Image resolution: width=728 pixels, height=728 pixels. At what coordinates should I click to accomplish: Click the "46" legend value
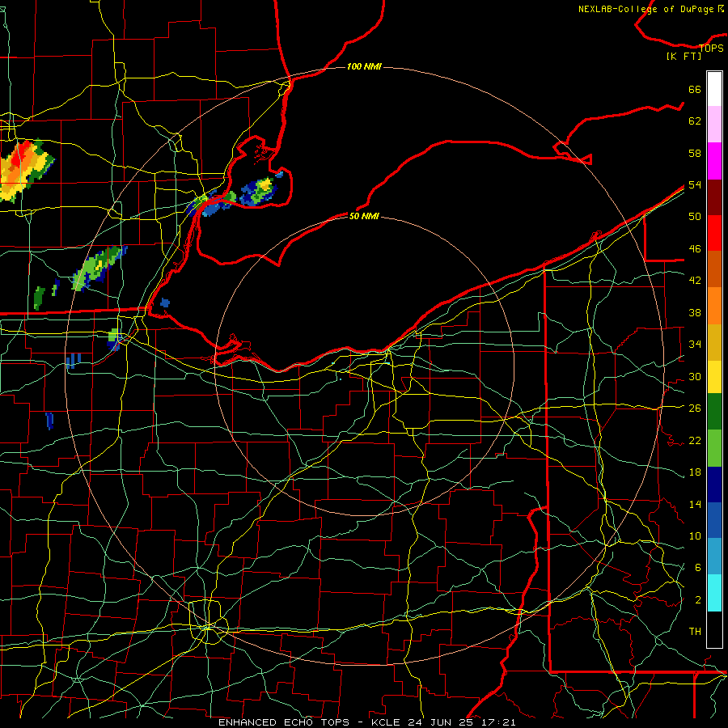tap(695, 249)
